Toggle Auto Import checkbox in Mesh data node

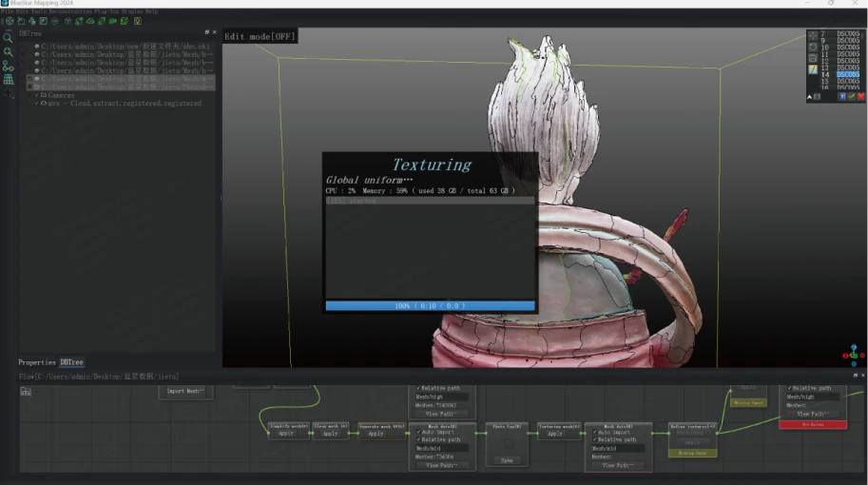tap(418, 432)
